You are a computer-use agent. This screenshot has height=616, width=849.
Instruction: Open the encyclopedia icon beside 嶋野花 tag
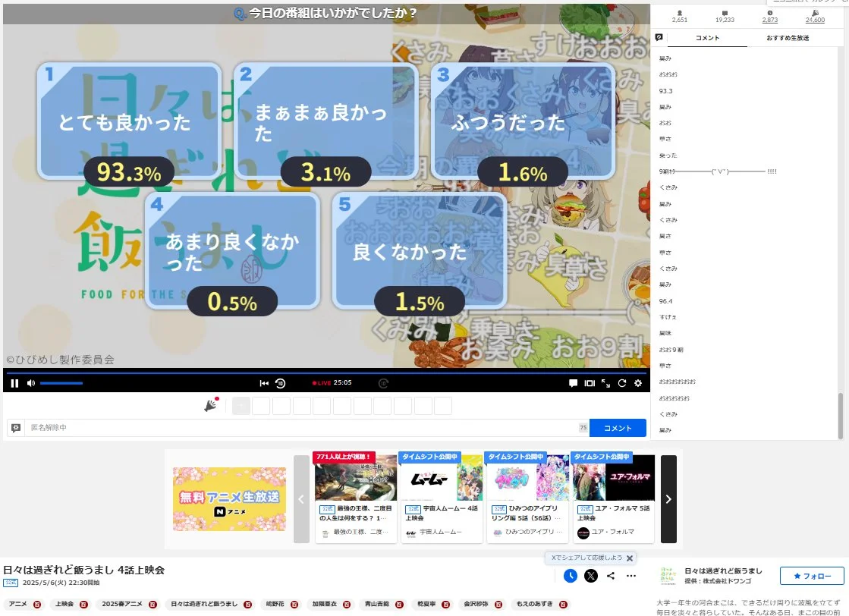click(x=294, y=604)
